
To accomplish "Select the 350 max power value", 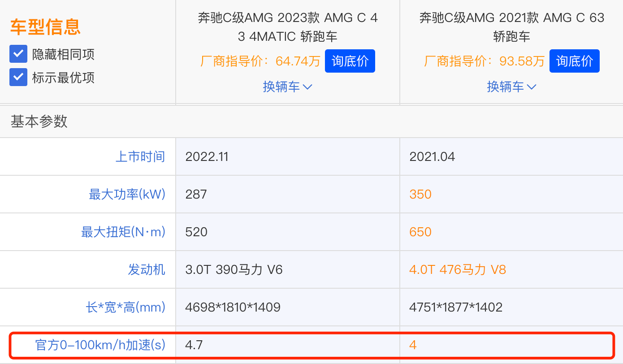I will pyautogui.click(x=420, y=194).
